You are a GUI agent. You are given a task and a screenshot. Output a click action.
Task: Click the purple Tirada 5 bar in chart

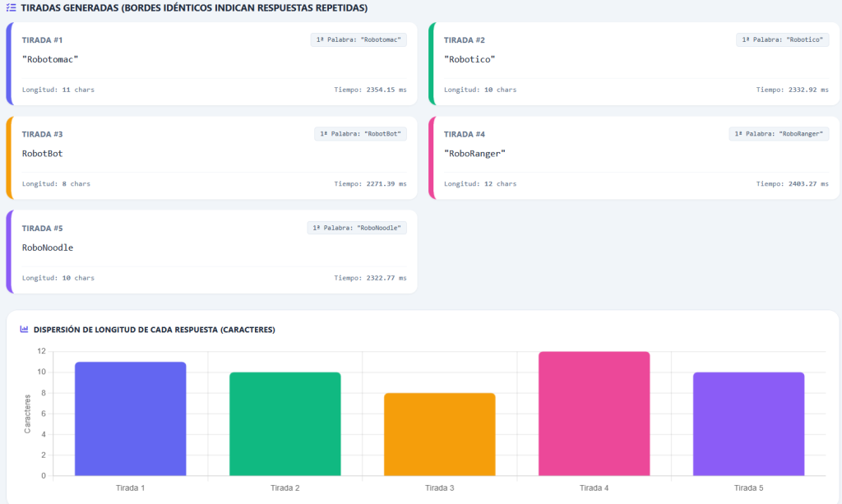click(x=748, y=424)
